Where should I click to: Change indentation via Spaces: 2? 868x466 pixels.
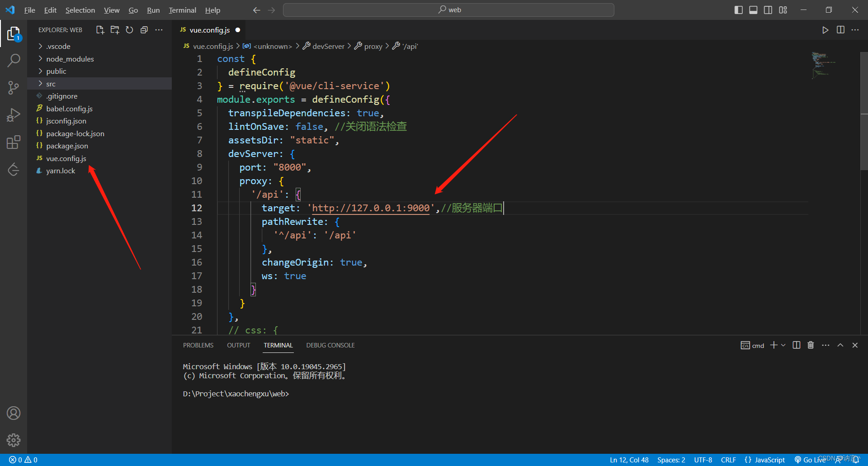click(671, 460)
